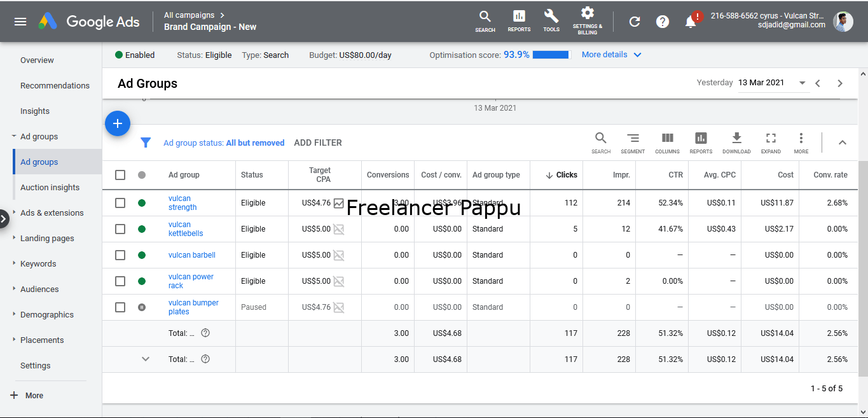The image size is (868, 418).
Task: Open the vulcan kettlebells ad group
Action: 186,229
